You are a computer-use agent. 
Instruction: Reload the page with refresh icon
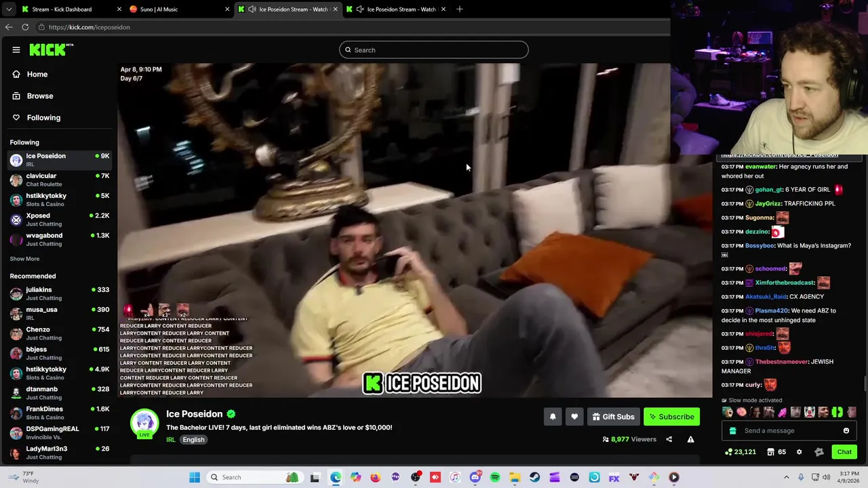point(25,27)
